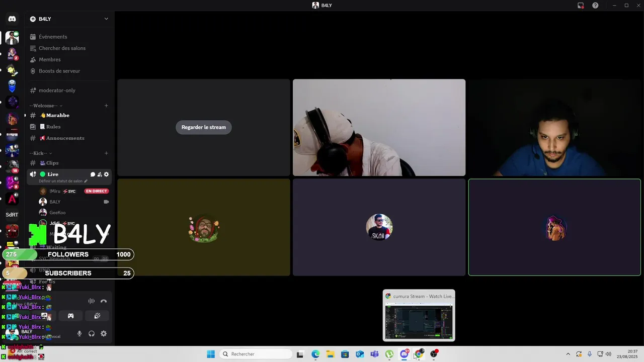Open the SdRT server in sidebar

click(x=12, y=215)
